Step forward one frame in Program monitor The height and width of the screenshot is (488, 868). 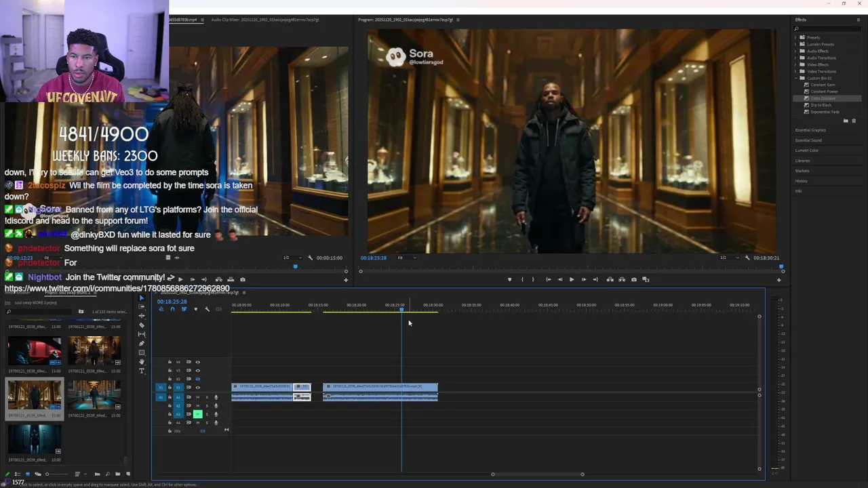pos(583,279)
